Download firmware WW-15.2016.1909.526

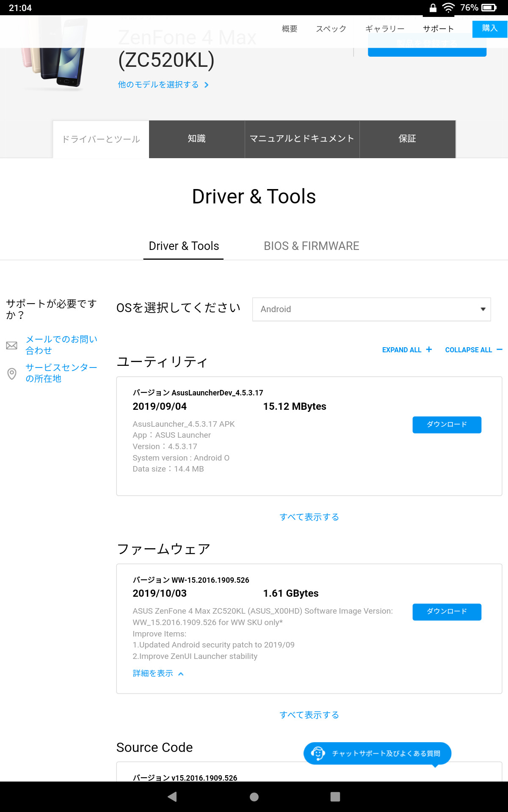coord(447,612)
